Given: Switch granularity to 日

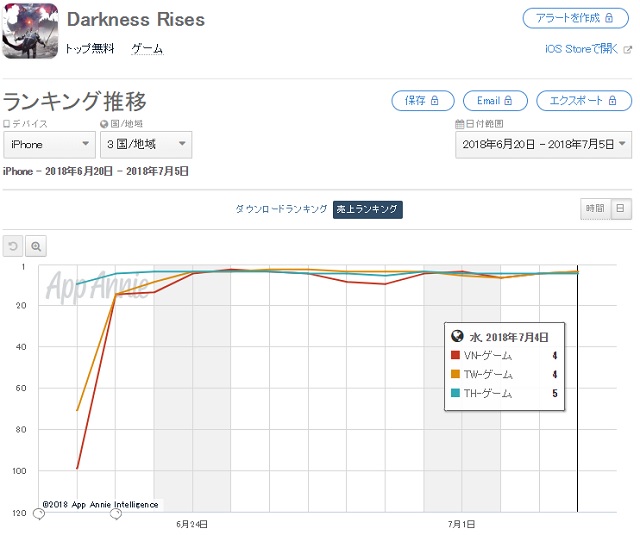Looking at the screenshot, I should (620, 208).
